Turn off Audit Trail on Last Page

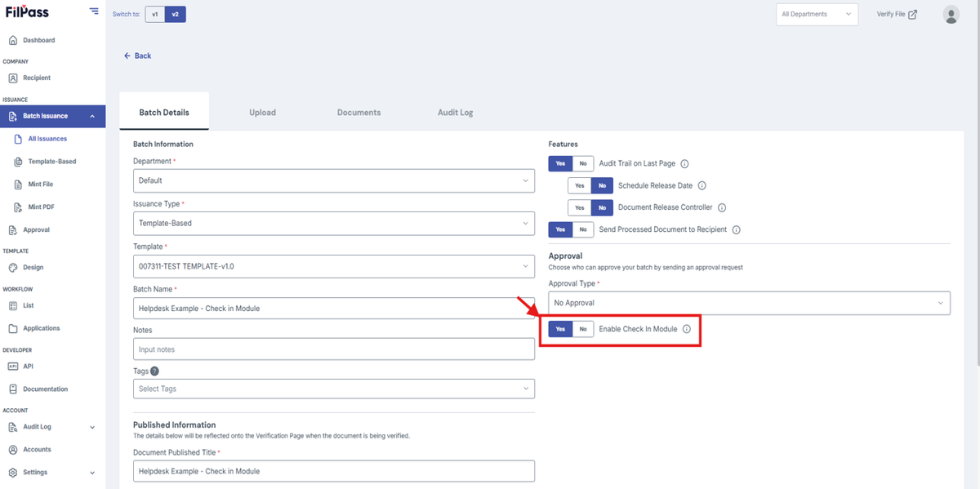(x=583, y=163)
